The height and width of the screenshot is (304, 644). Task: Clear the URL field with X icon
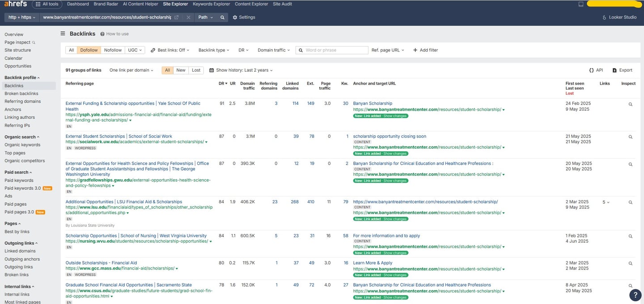(x=188, y=17)
